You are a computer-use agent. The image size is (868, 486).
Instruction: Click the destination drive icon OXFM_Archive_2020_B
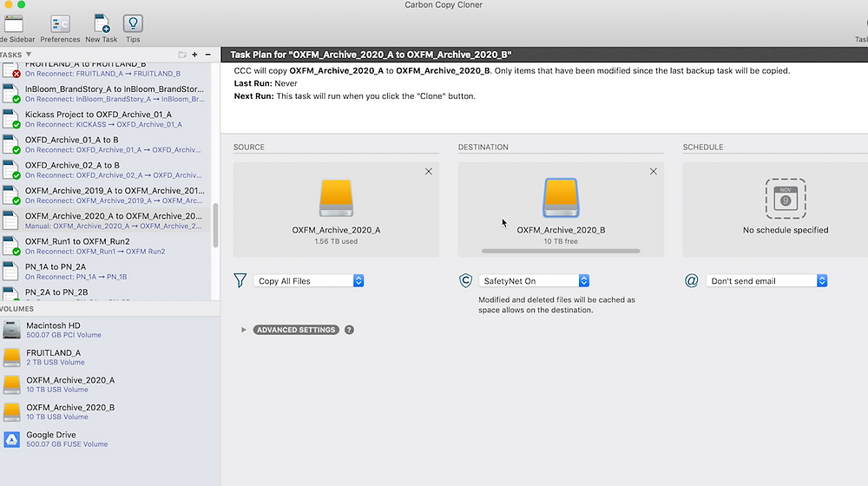[x=561, y=198]
